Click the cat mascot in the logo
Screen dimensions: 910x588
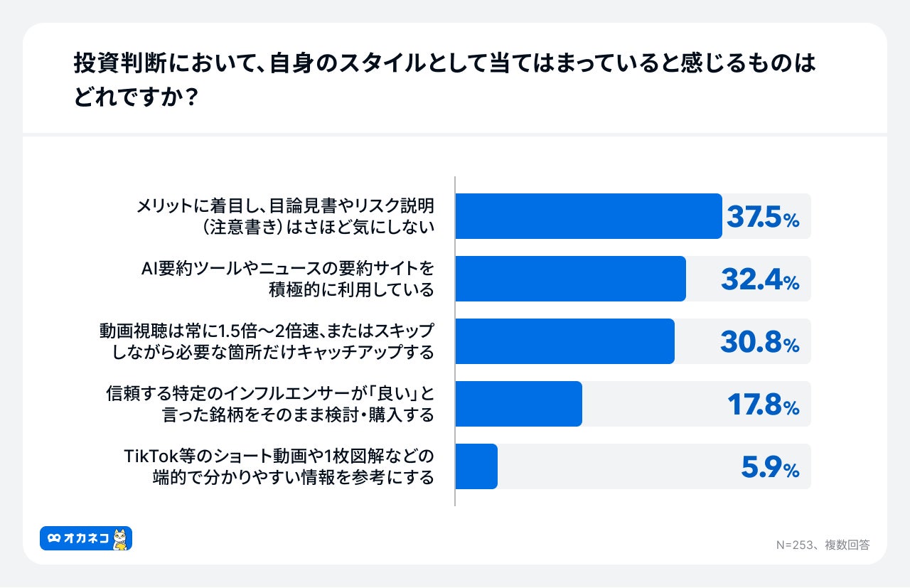pos(121,539)
